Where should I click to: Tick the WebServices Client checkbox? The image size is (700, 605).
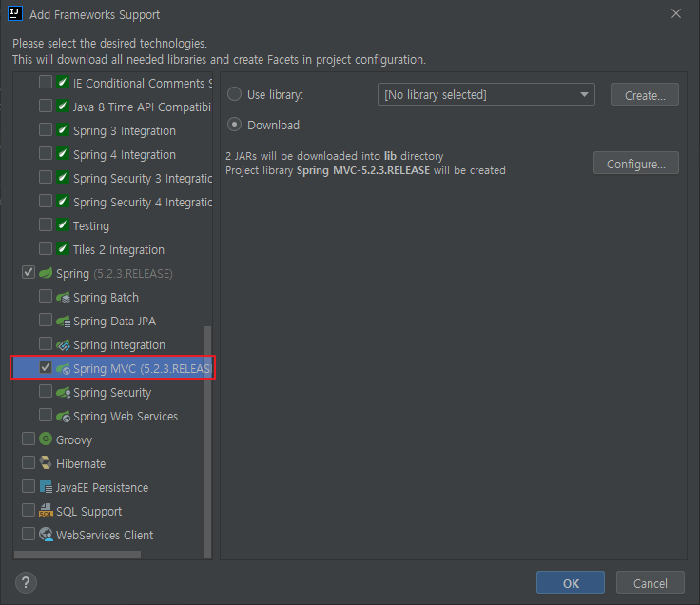(29, 534)
